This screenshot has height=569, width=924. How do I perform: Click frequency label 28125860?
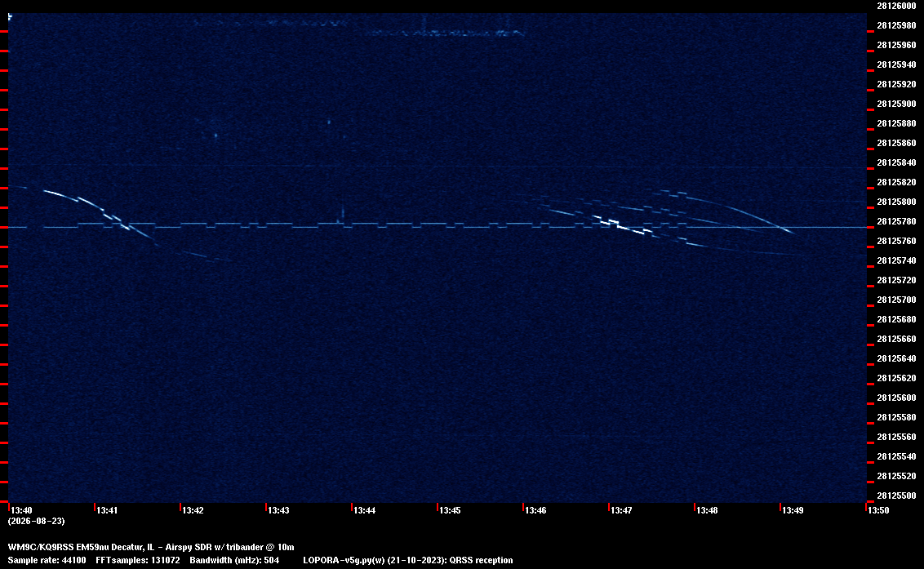click(x=896, y=144)
